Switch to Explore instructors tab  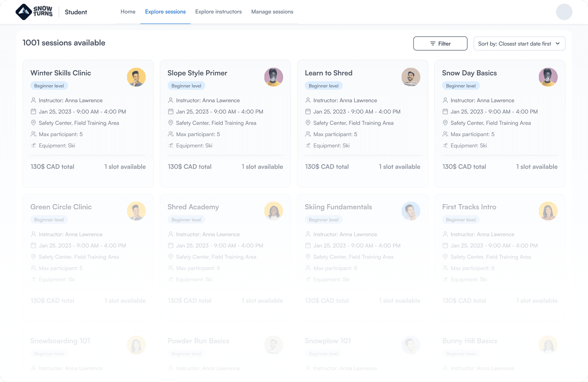pos(218,12)
